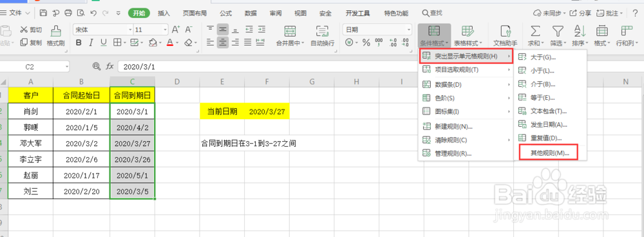Click Document Assistant (文档助手)
Viewport: 644px width, 237px height.
[x=505, y=35]
